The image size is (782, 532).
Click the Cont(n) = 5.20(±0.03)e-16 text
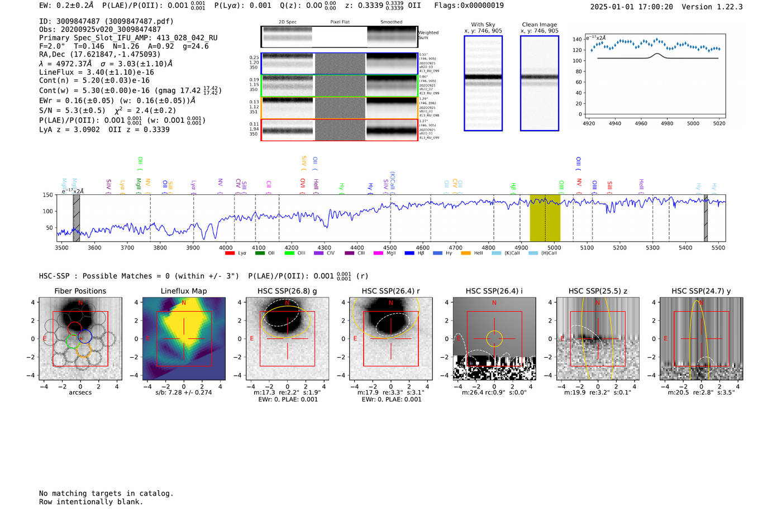pyautogui.click(x=94, y=80)
